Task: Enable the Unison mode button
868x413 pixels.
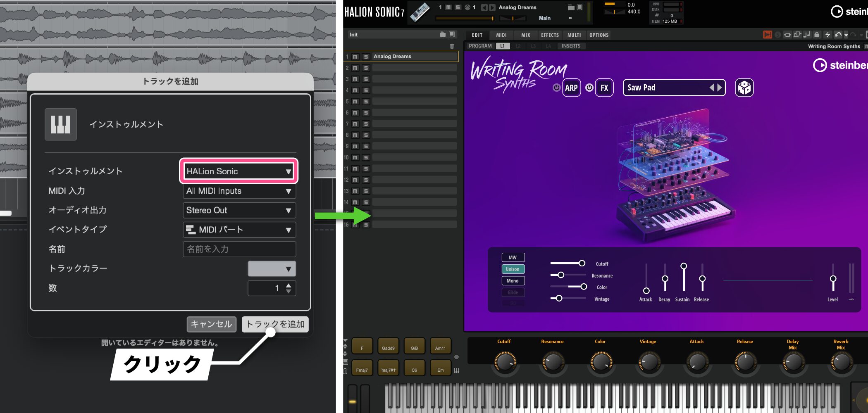Action: 513,269
